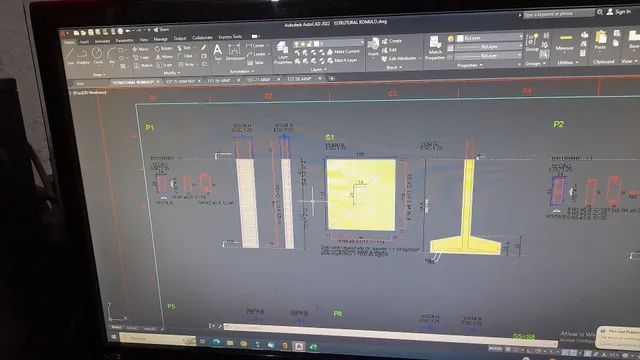The height and width of the screenshot is (360, 640).
Task: Click the Match Properties icon
Action: point(435,48)
